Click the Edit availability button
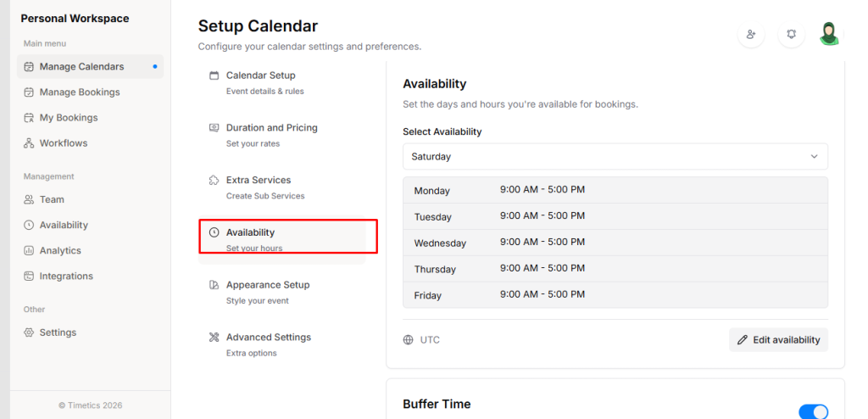 [778, 340]
